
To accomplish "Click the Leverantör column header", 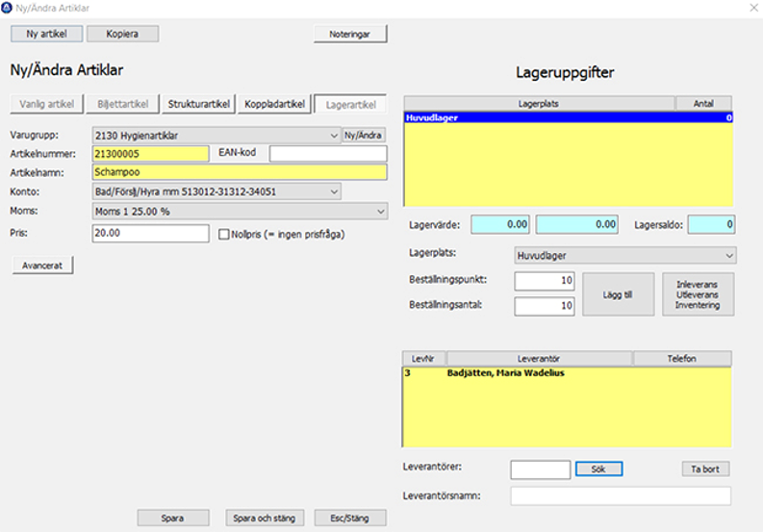I will 539,358.
